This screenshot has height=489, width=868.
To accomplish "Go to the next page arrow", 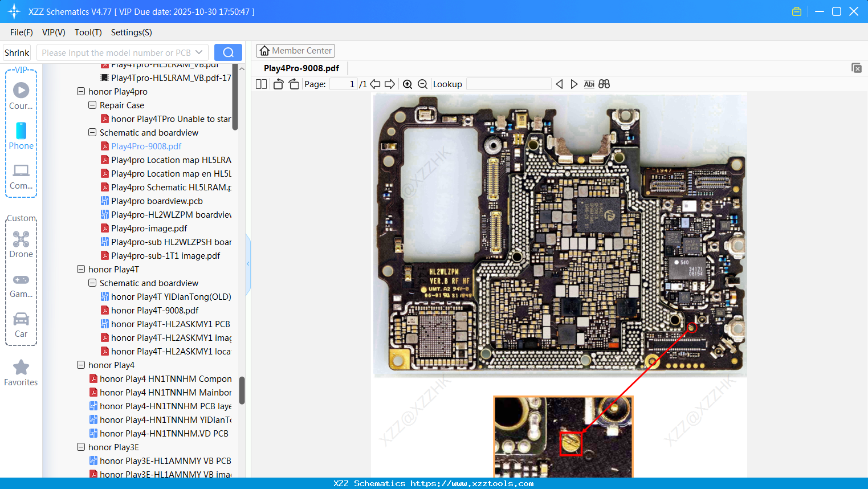I will (390, 84).
